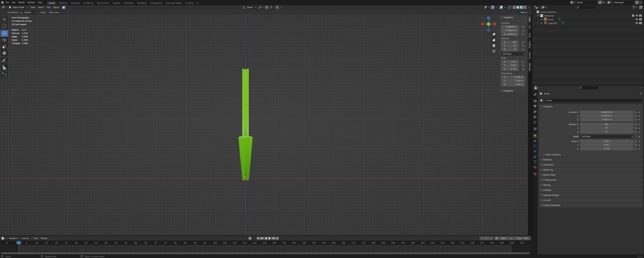Activate the Annotate pencil tool

click(4, 61)
